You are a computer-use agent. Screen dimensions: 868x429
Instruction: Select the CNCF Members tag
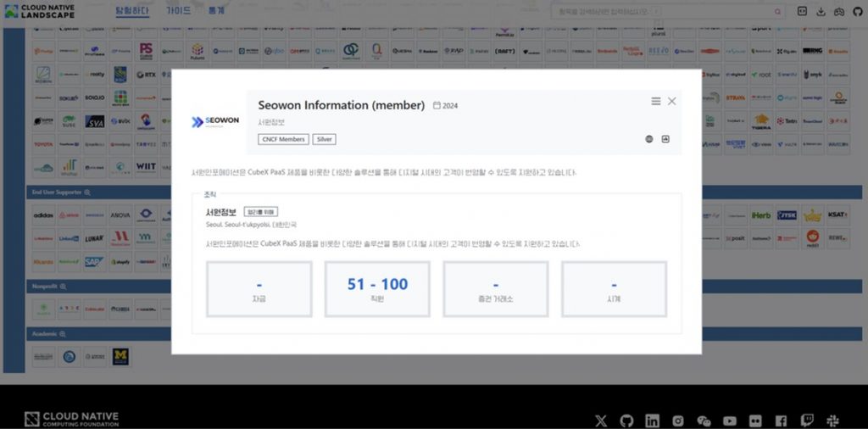tap(283, 140)
